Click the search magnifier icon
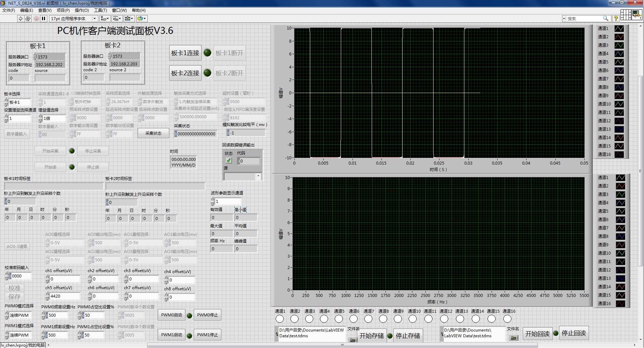This screenshot has height=348, width=644. (606, 18)
